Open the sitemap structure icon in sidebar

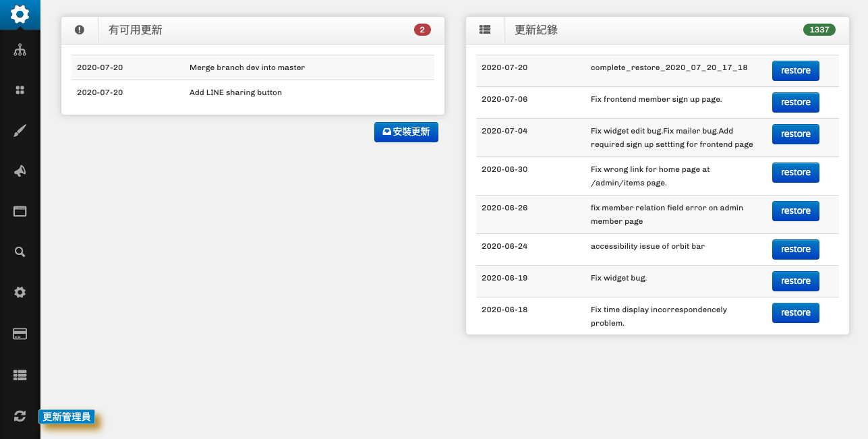(20, 50)
